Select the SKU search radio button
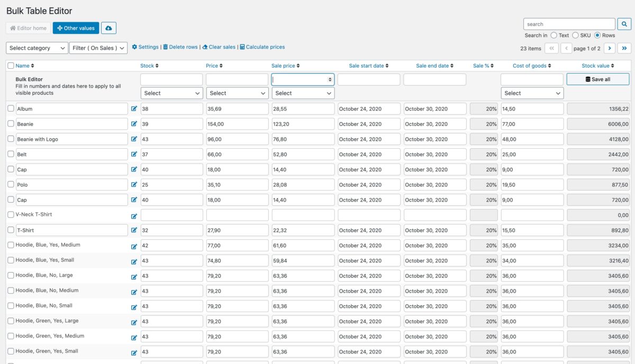Image resolution: width=635 pixels, height=364 pixels. click(575, 35)
